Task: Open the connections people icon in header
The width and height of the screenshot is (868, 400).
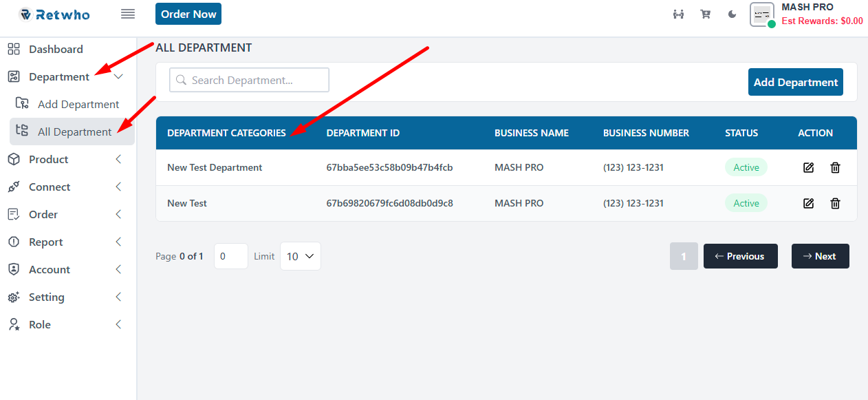Action: 678,14
